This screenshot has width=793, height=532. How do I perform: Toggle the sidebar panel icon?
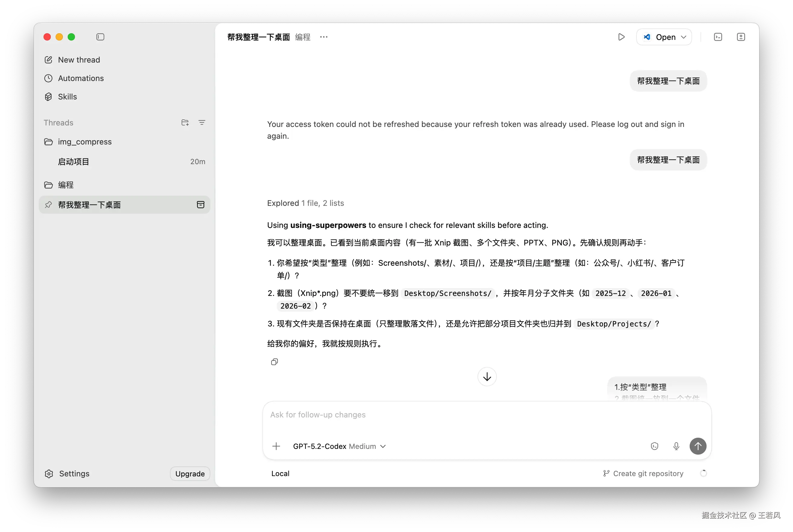100,37
